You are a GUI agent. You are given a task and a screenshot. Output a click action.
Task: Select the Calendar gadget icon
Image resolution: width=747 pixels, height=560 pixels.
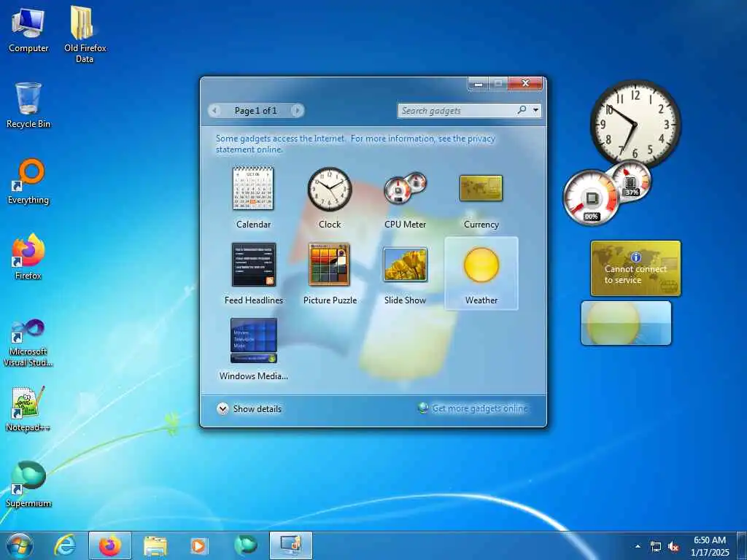point(253,189)
